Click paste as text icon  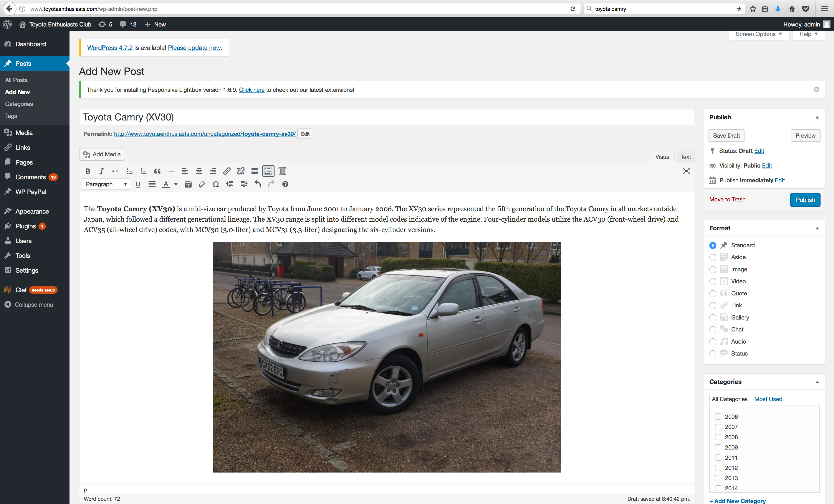[x=188, y=184]
